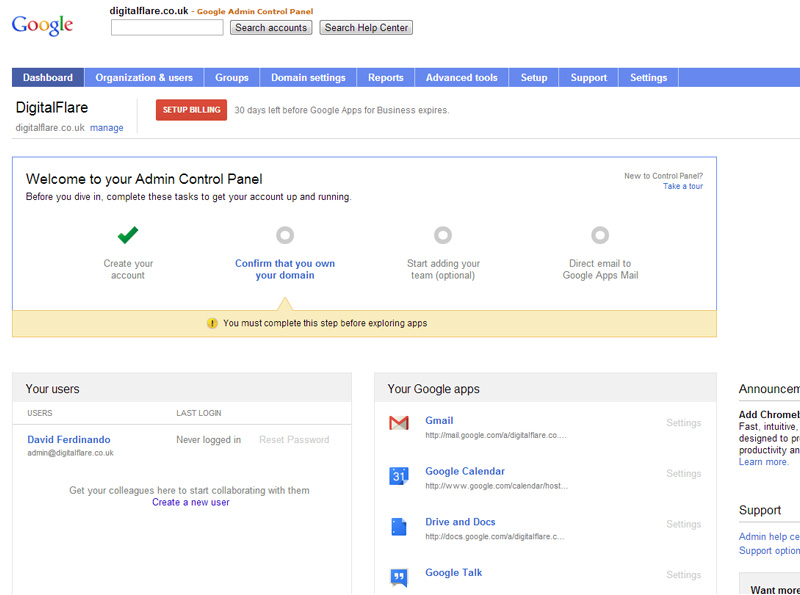
Task: Open the Gmail app link
Action: 439,420
